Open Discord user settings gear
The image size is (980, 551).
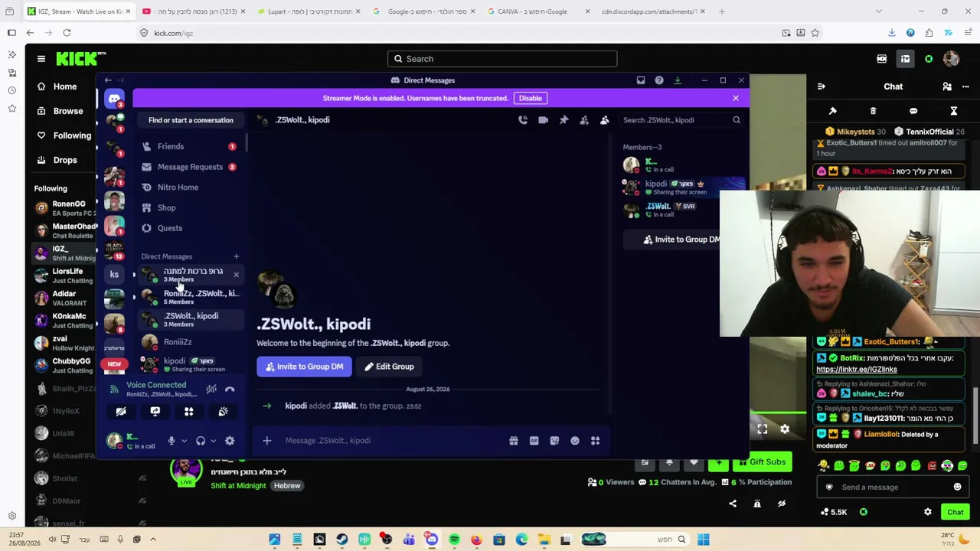click(x=230, y=441)
